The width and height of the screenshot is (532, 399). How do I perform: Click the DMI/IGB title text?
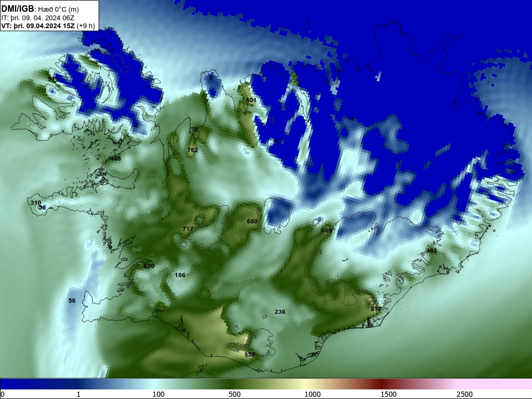[x=18, y=9]
